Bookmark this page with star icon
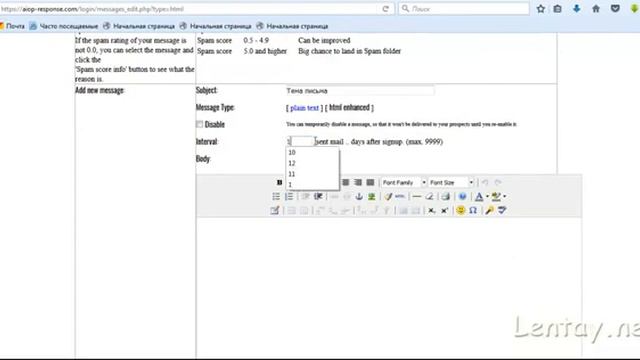This screenshot has height=360, width=640. tap(541, 9)
